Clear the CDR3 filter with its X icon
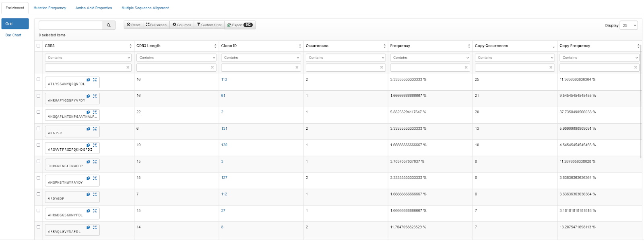Screen dimensions: 644x241 tap(128, 67)
